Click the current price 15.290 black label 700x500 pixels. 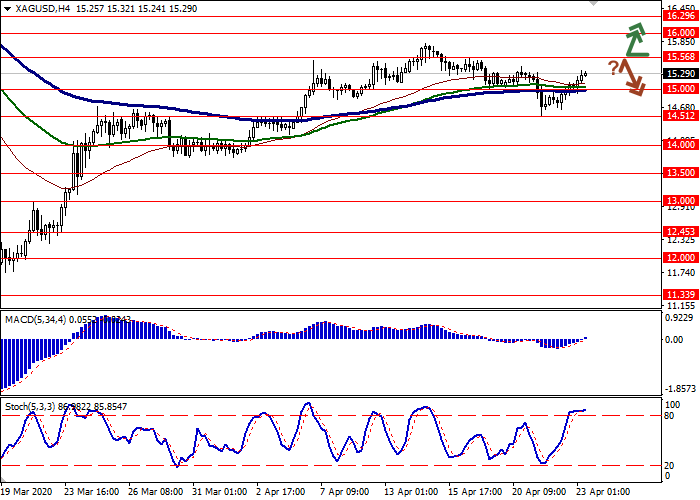680,73
